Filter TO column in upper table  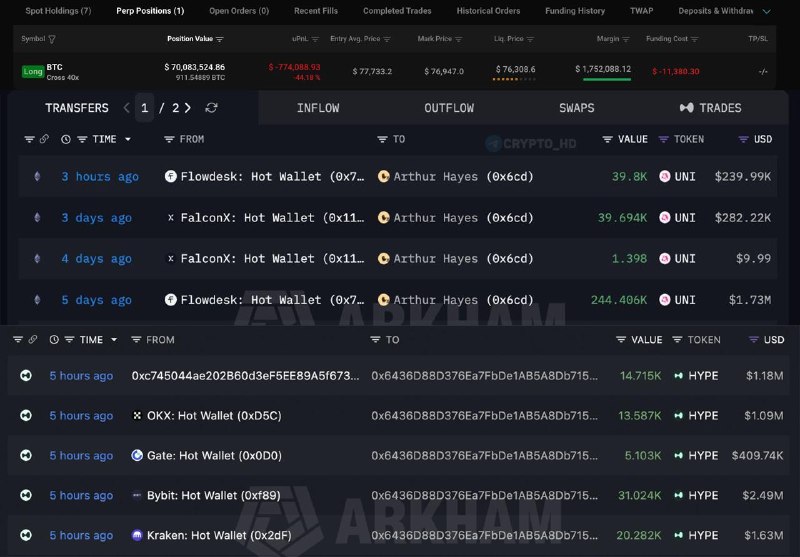click(x=382, y=139)
